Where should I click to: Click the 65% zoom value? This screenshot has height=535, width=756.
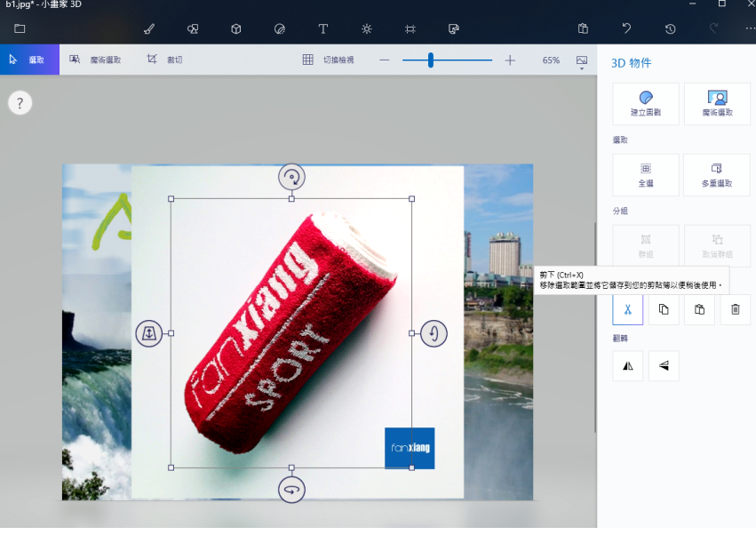(551, 60)
